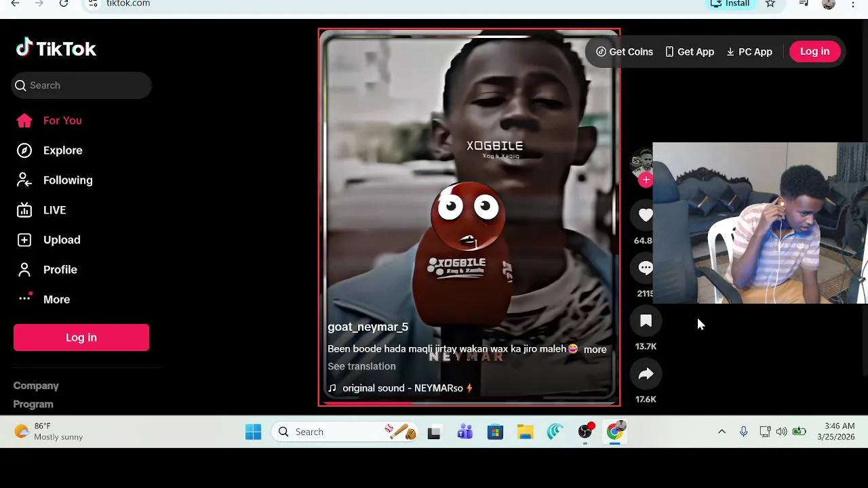Go back in browser history
The width and height of the screenshot is (868, 488).
(x=15, y=3)
